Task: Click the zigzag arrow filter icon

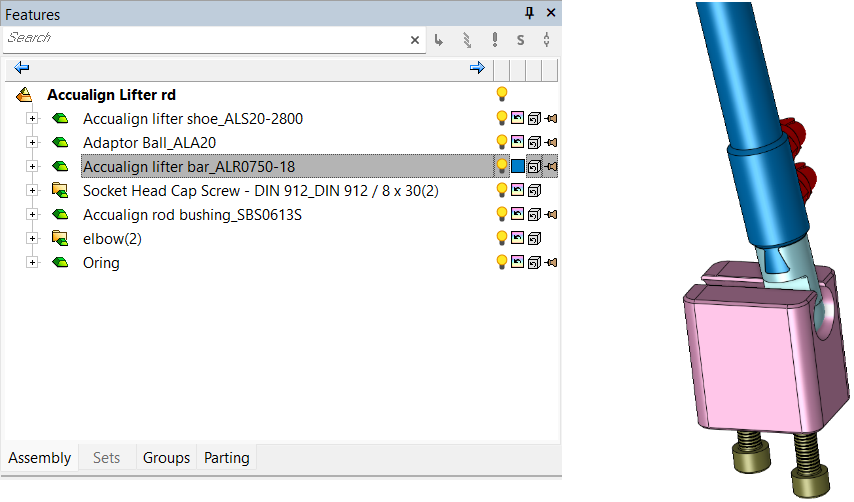Action: click(x=467, y=40)
